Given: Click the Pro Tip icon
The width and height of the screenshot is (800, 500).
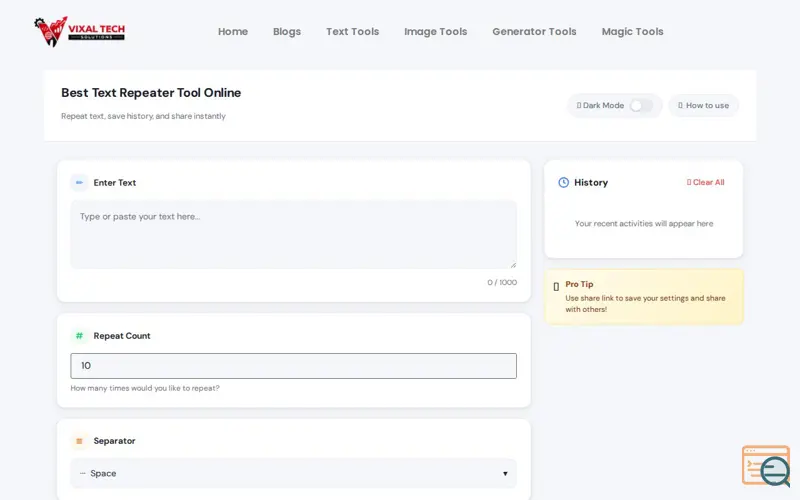Looking at the screenshot, I should 556,287.
